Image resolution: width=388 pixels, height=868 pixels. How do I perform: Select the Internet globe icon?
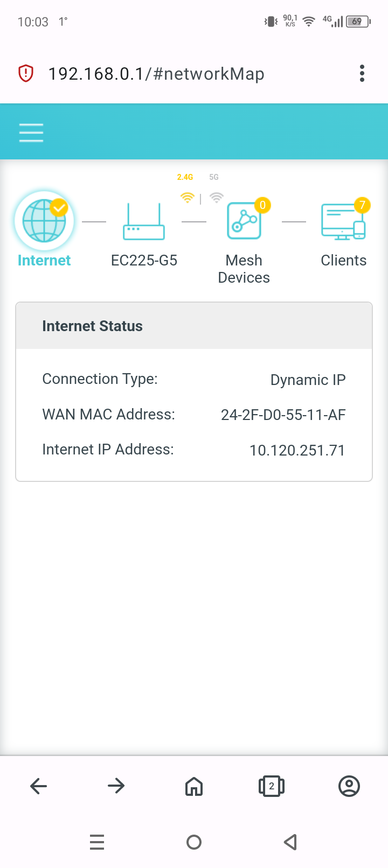point(44,221)
